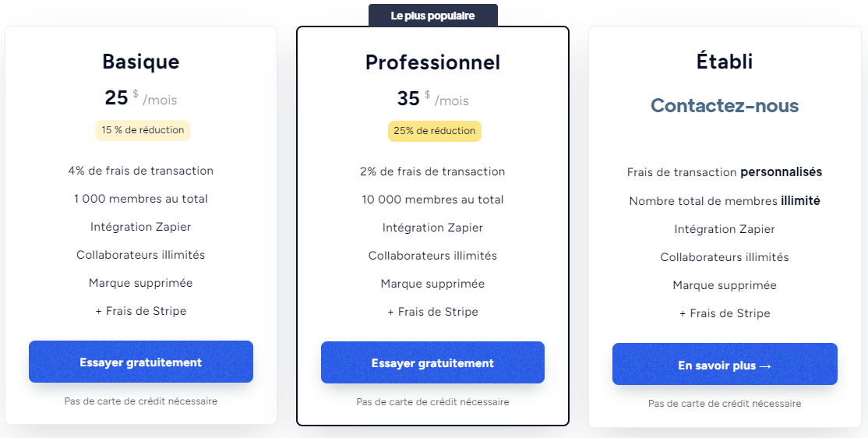Click Frais de transaction personnalisés text

point(725,172)
